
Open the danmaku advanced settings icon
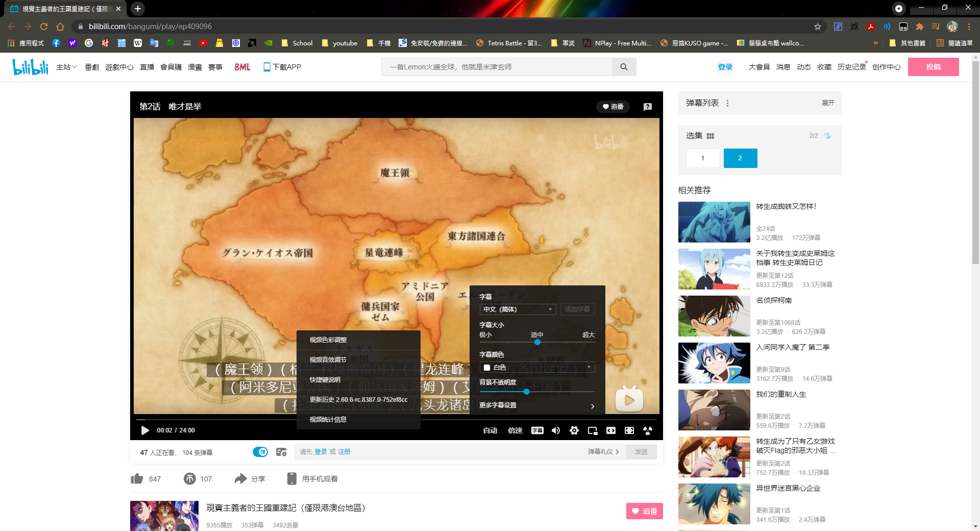(282, 452)
